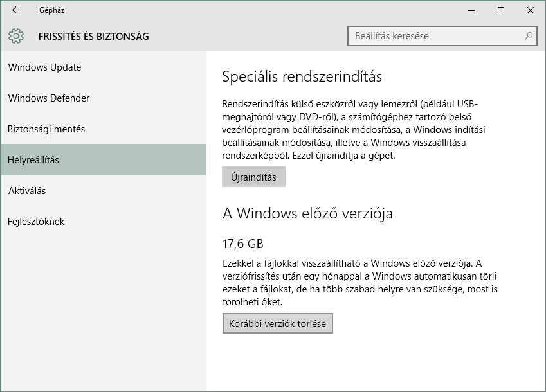The height and width of the screenshot is (392, 546).
Task: Click the back arrow in title bar
Action: 16,10
